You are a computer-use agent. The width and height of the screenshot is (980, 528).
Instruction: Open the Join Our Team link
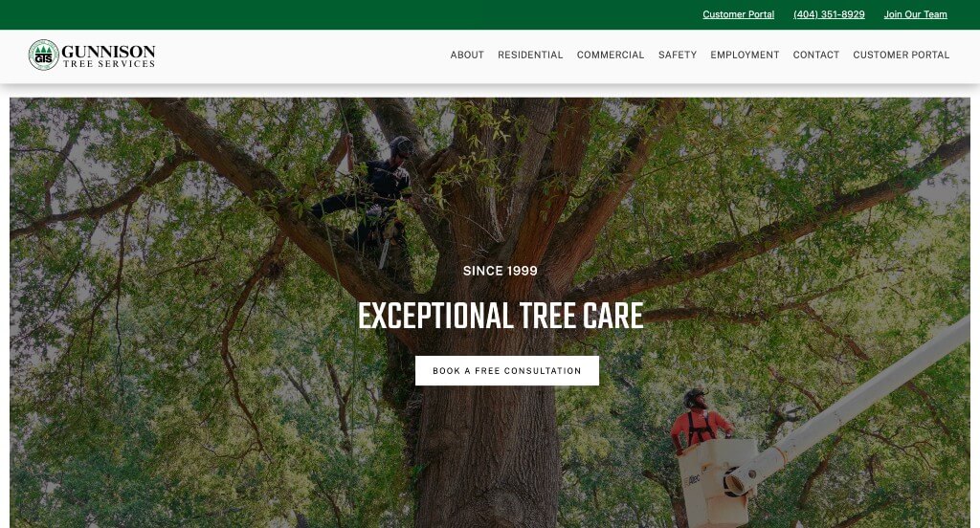(915, 14)
